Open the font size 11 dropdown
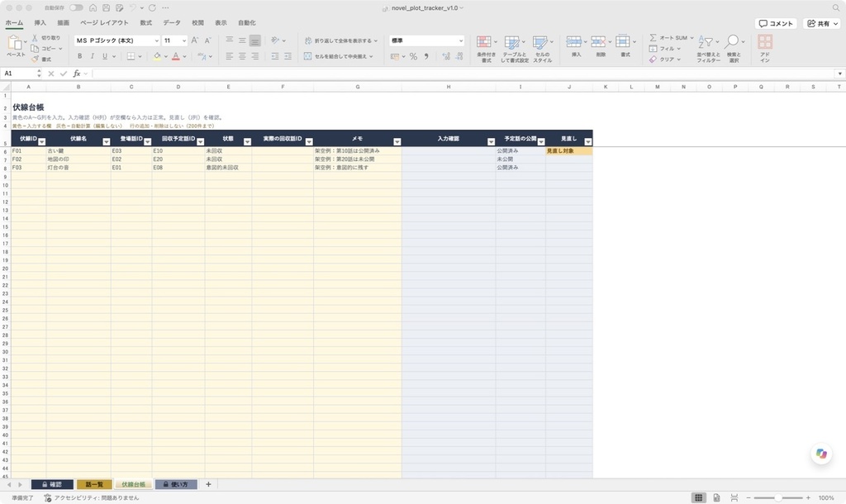 pos(184,40)
